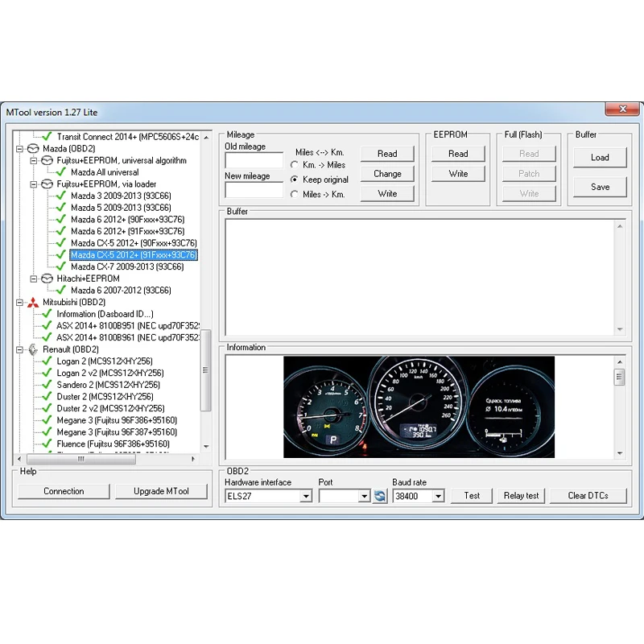Click the Mazda icon beside Hitachi+EEPROM
644x644 pixels.
click(47, 279)
